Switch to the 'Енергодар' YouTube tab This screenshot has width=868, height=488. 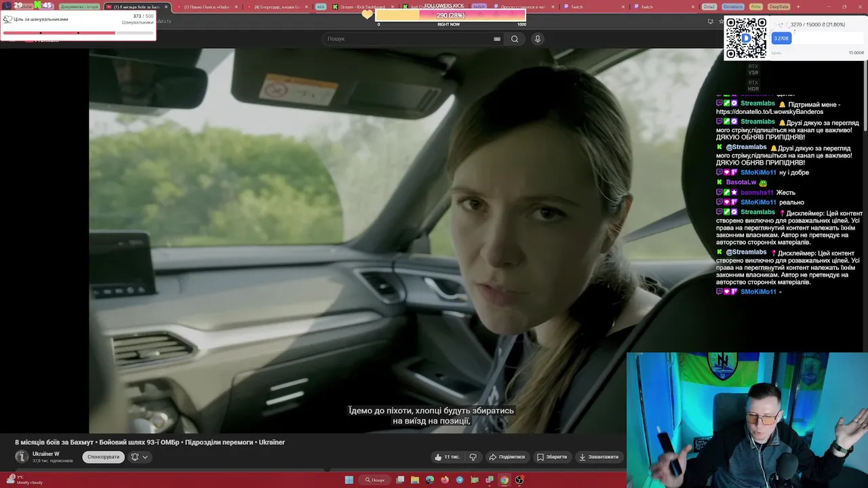[x=277, y=7]
